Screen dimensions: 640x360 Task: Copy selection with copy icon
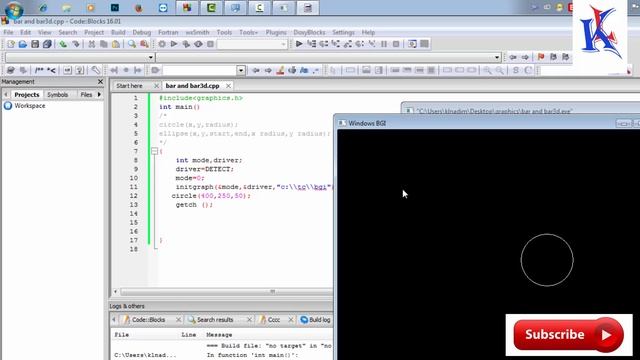(104, 44)
